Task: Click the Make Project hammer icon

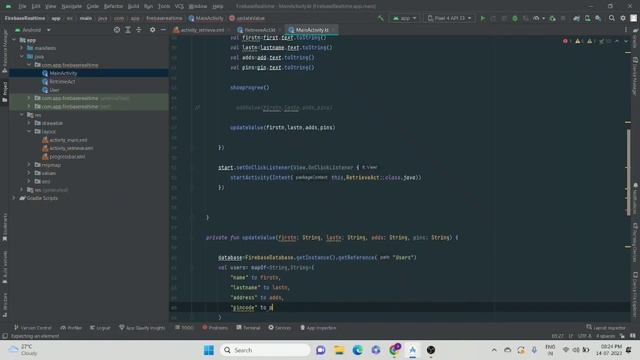Action: tap(380, 18)
